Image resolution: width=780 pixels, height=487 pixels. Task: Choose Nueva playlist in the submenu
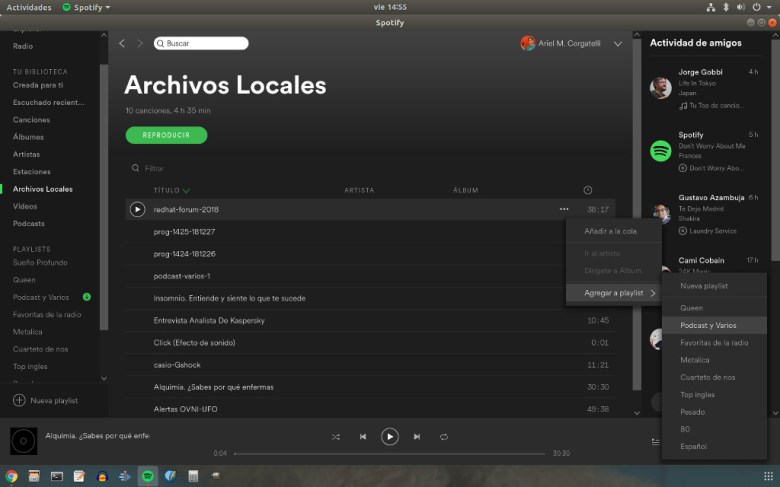tap(704, 286)
